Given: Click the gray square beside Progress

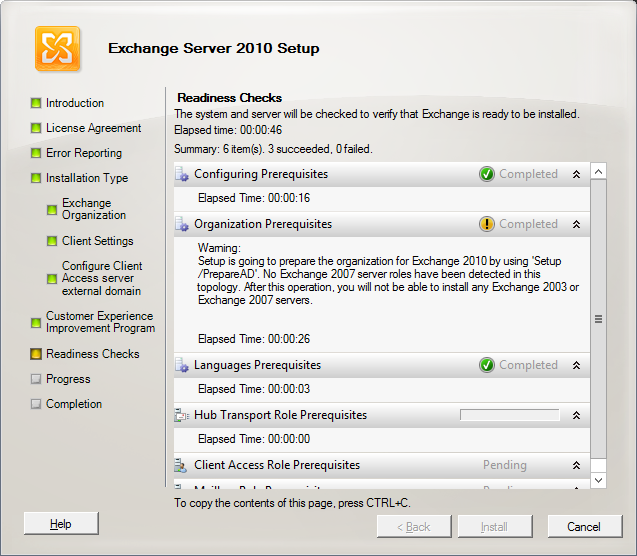Looking at the screenshot, I should 36,379.
